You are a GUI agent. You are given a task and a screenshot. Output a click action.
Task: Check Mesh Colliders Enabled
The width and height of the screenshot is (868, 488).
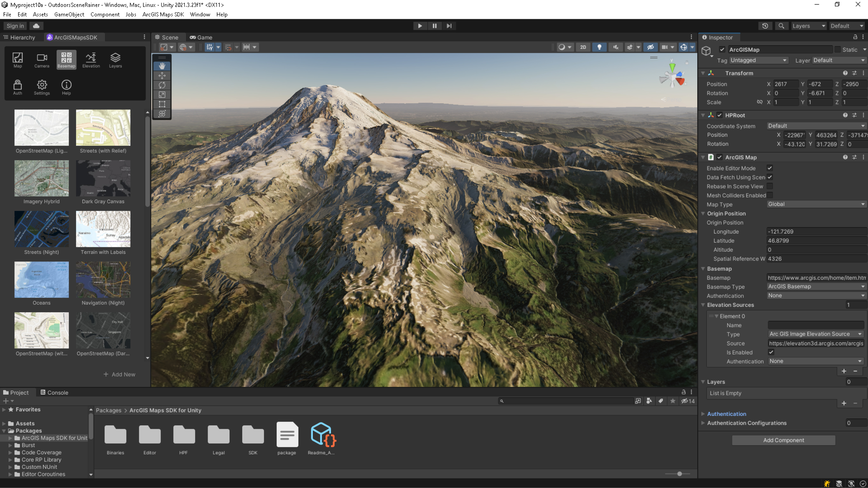click(770, 195)
